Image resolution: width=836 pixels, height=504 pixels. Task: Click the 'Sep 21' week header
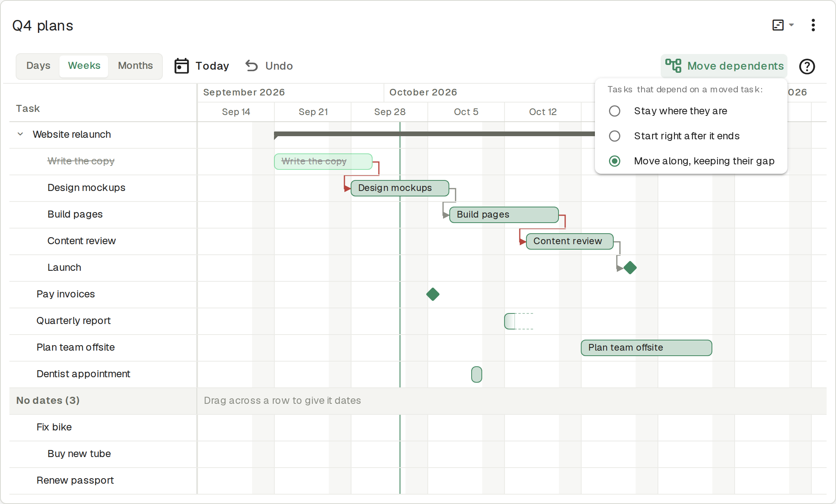point(313,112)
